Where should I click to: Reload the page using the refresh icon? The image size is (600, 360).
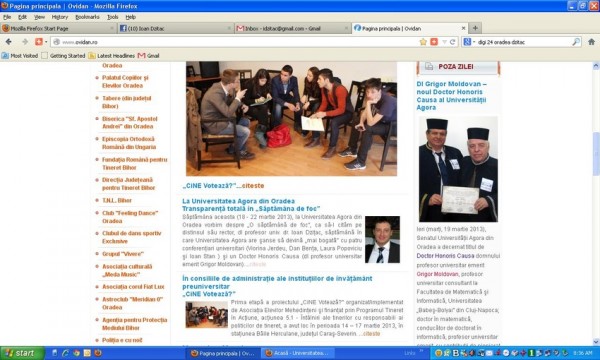click(452, 42)
